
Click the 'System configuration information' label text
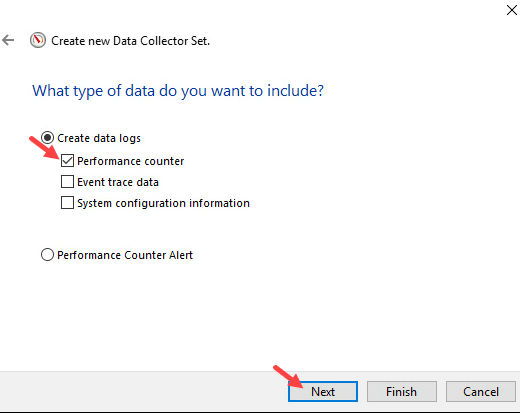click(163, 203)
